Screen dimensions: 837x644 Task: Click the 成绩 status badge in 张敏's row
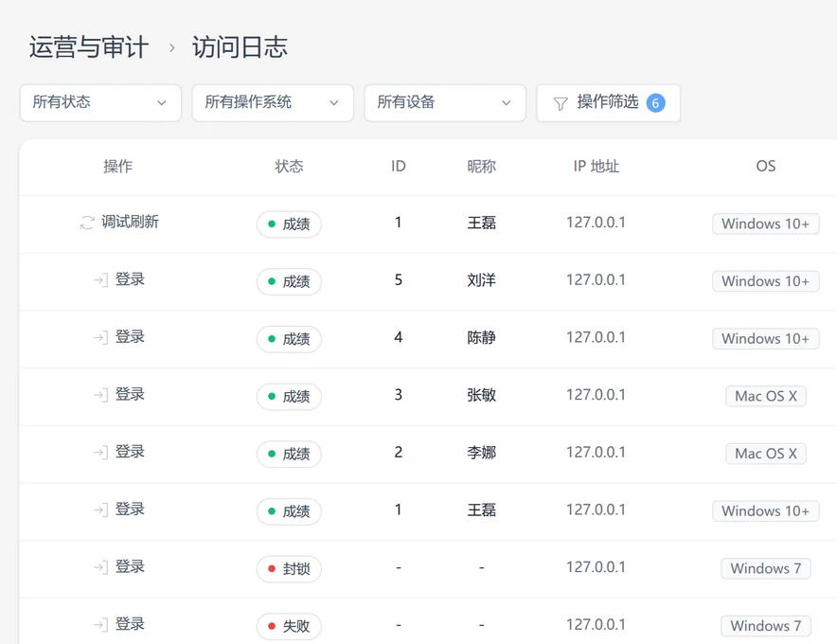pyautogui.click(x=289, y=397)
